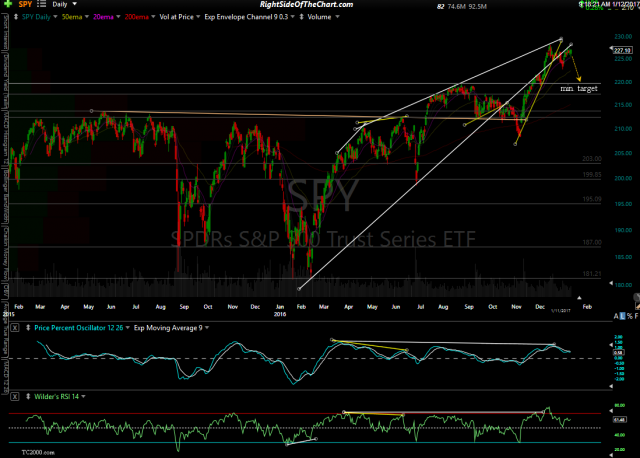Click the 230.00 price axis label
This screenshot has height=458, width=640.
click(623, 36)
